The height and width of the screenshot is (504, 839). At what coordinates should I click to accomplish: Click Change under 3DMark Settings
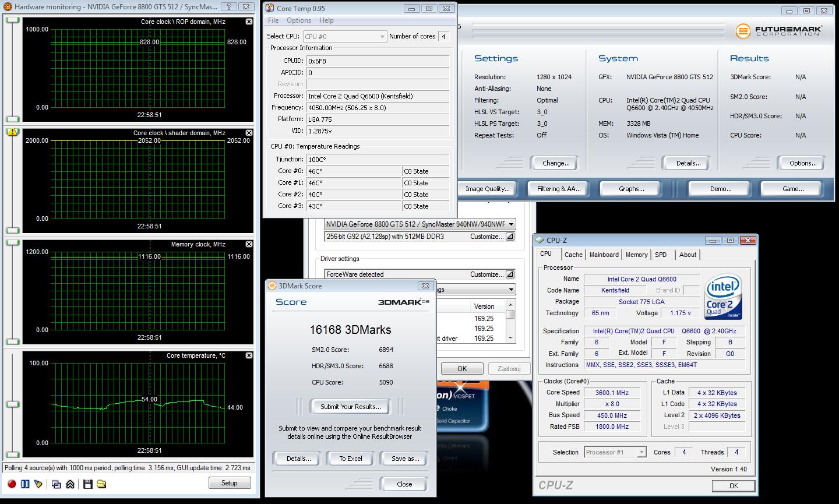[x=556, y=163]
